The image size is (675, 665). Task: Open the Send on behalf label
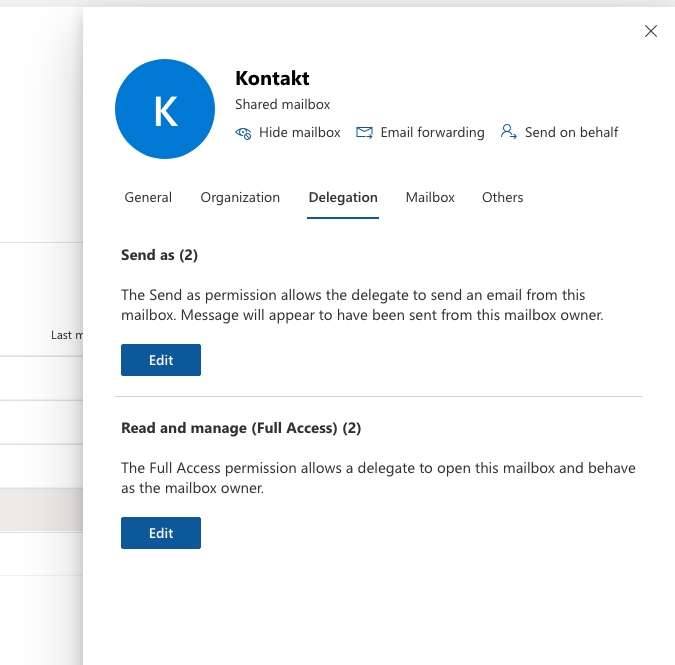[x=571, y=132]
